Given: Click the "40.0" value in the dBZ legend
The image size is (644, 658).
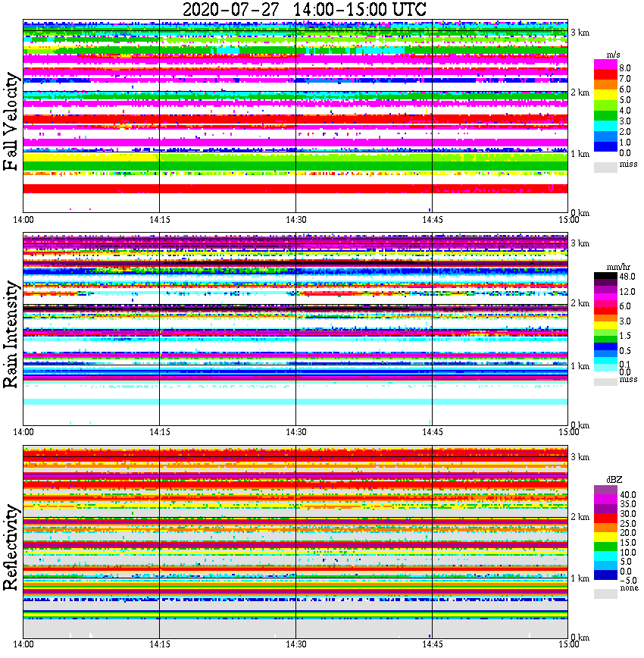Looking at the screenshot, I should click(x=628, y=495).
